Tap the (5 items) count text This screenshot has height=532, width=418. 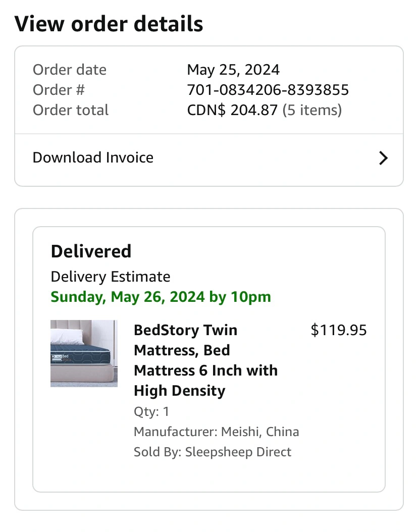311,110
